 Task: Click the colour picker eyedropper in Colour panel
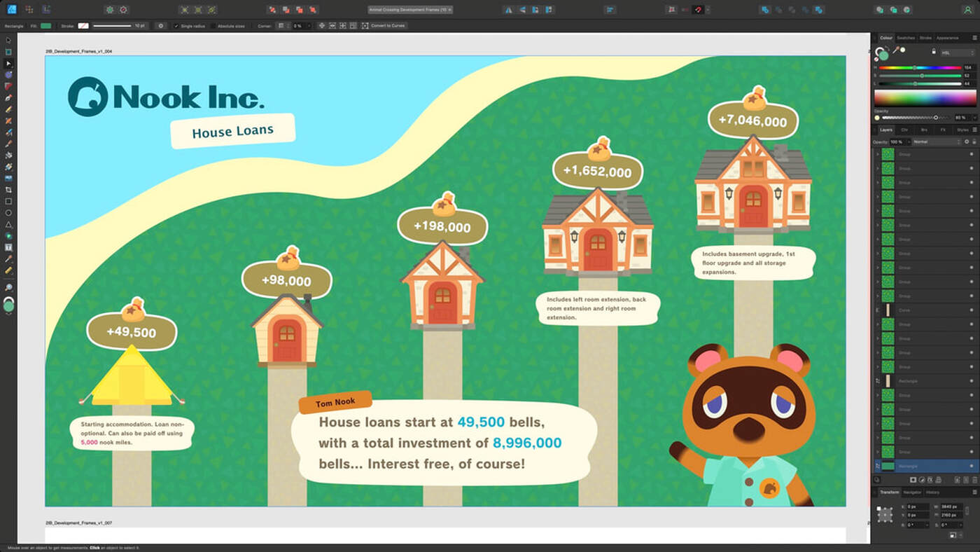tap(895, 50)
